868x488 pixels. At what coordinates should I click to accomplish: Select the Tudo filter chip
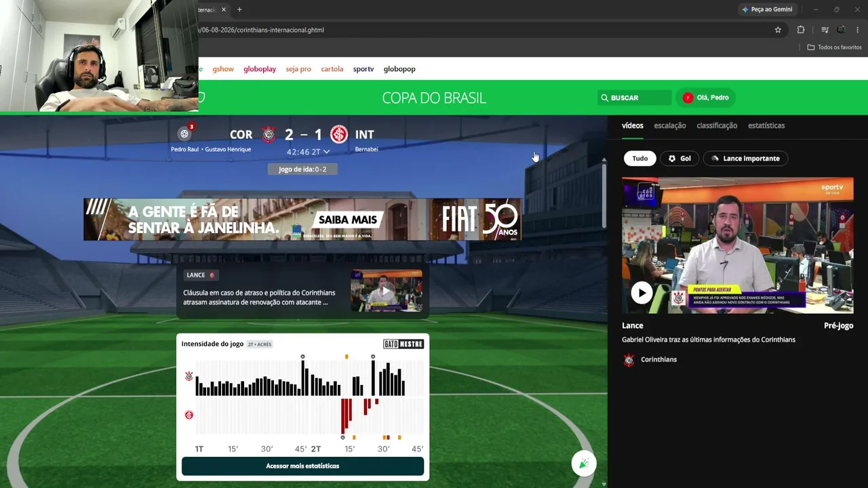point(640,159)
